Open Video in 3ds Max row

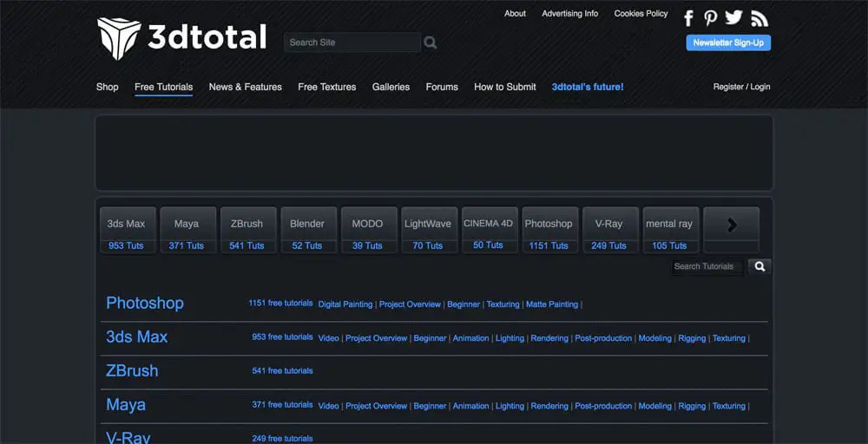click(x=329, y=338)
